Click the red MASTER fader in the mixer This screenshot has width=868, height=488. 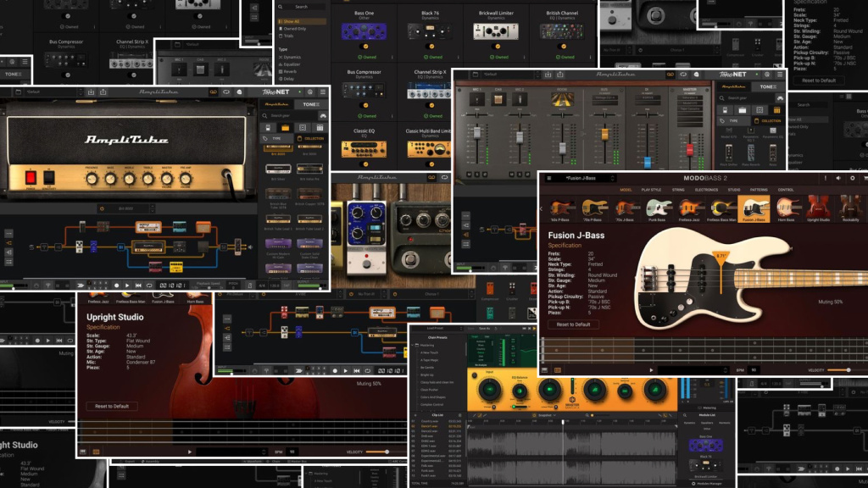[x=690, y=149]
